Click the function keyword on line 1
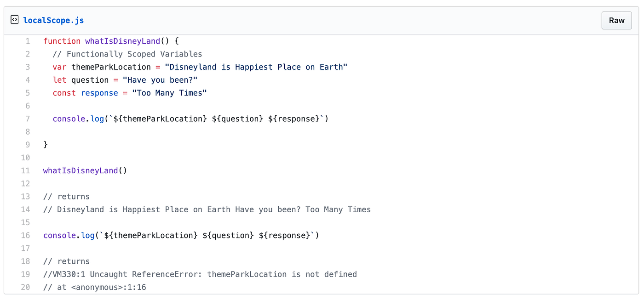 click(62, 41)
